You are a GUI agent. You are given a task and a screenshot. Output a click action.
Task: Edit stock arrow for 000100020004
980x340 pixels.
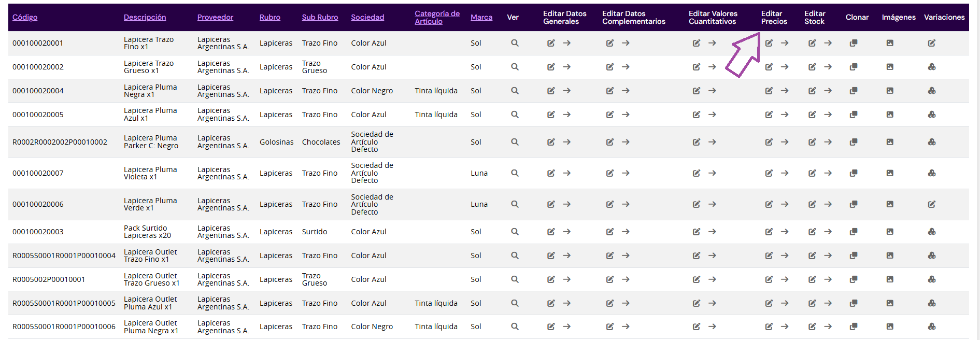pos(828,91)
